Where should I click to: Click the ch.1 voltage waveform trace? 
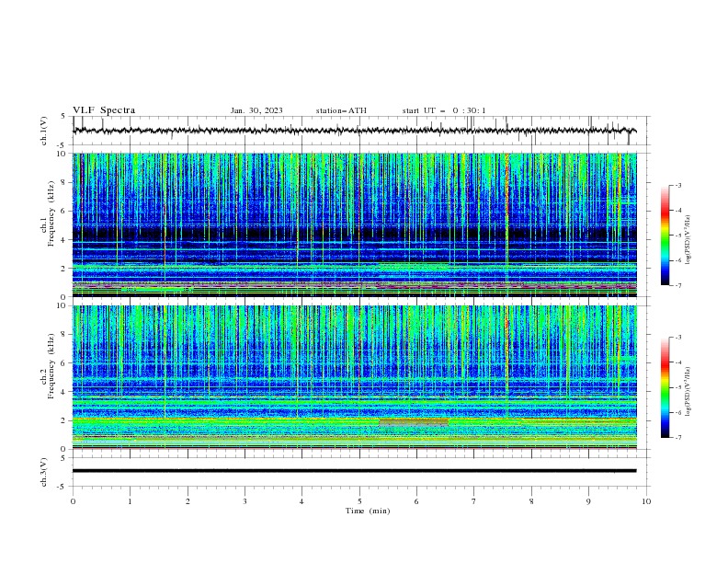355,131
